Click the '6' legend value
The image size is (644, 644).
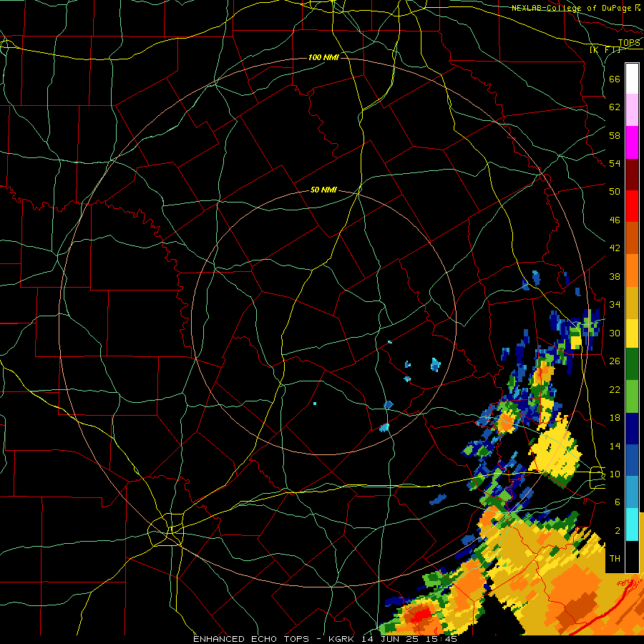[617, 502]
